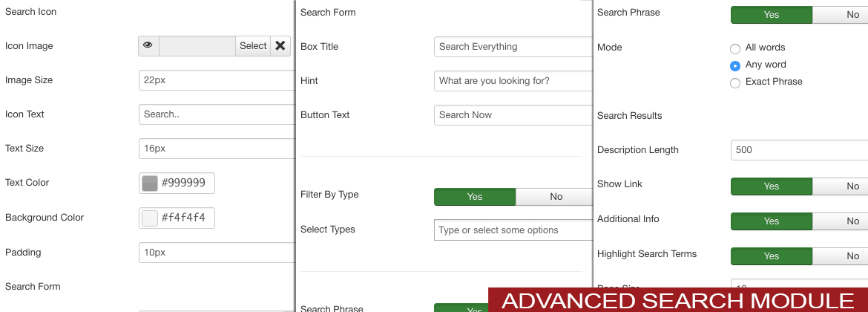
Task: Turn on Additional Info with Yes
Action: [x=772, y=221]
